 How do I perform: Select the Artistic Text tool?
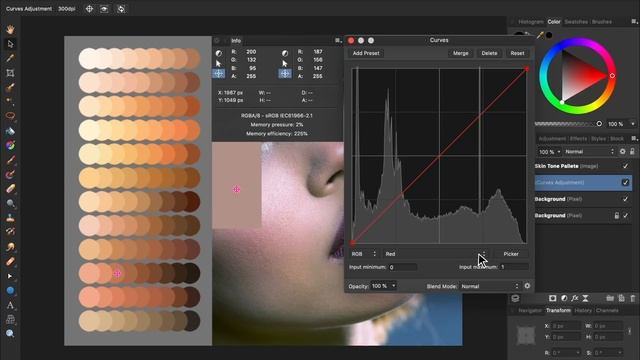(x=10, y=305)
